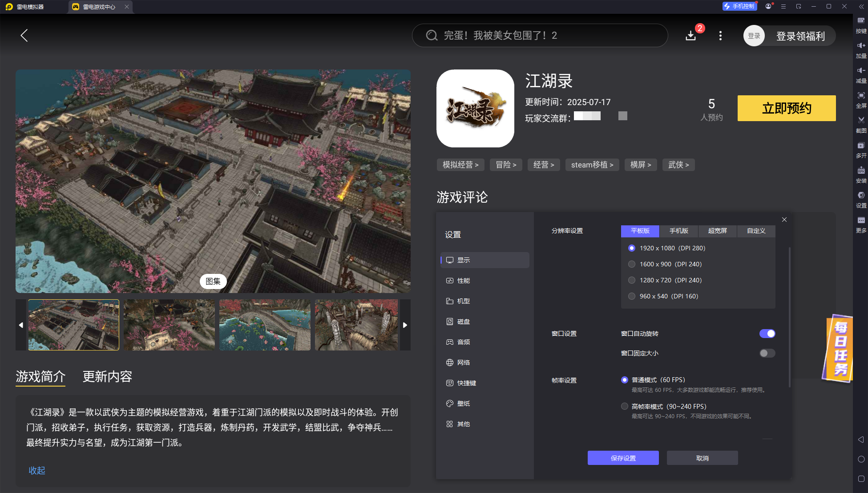Click the 手机控制 phone control button
This screenshot has width=868, height=493.
click(739, 6)
